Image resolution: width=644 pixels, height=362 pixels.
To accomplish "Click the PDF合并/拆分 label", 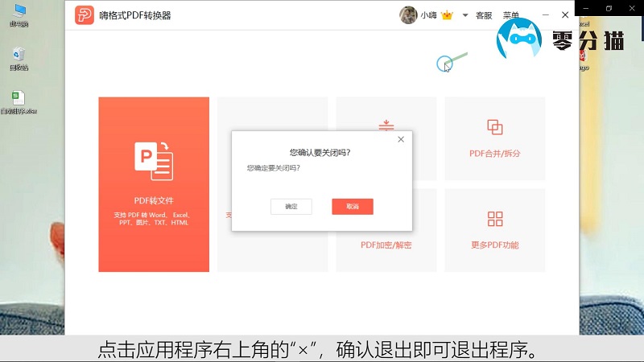I will pos(495,154).
